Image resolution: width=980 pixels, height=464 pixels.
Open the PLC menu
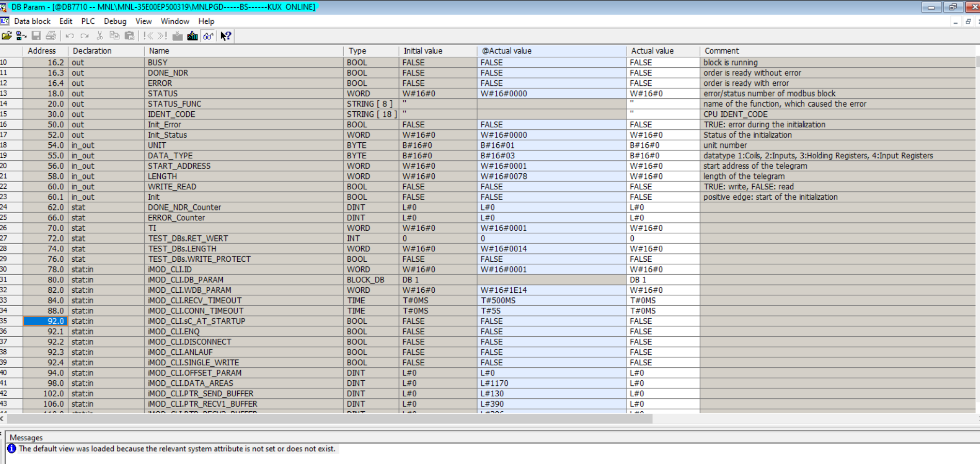click(x=88, y=21)
